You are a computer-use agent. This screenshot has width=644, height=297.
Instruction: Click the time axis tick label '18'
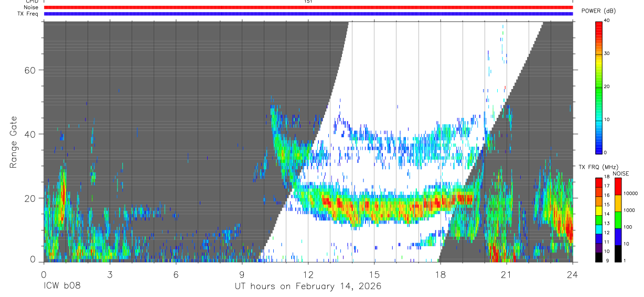[x=440, y=274]
